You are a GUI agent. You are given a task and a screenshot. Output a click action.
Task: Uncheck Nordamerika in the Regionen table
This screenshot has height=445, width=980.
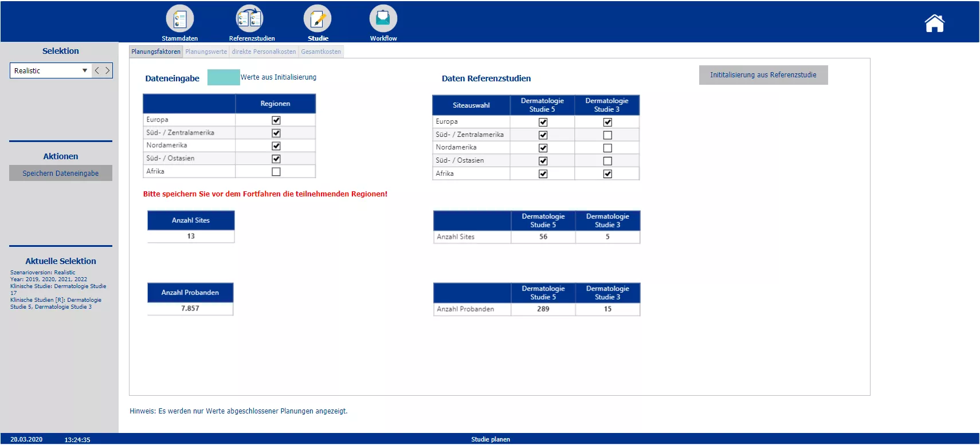tap(276, 146)
